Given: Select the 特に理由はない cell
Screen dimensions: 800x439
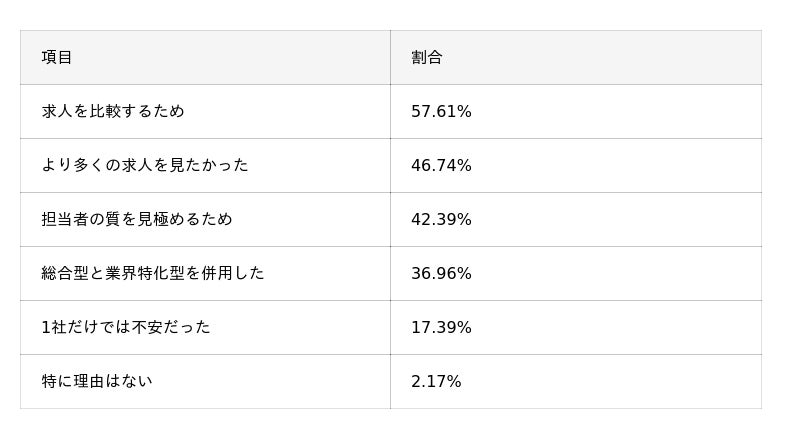Looking at the screenshot, I should [97, 382].
